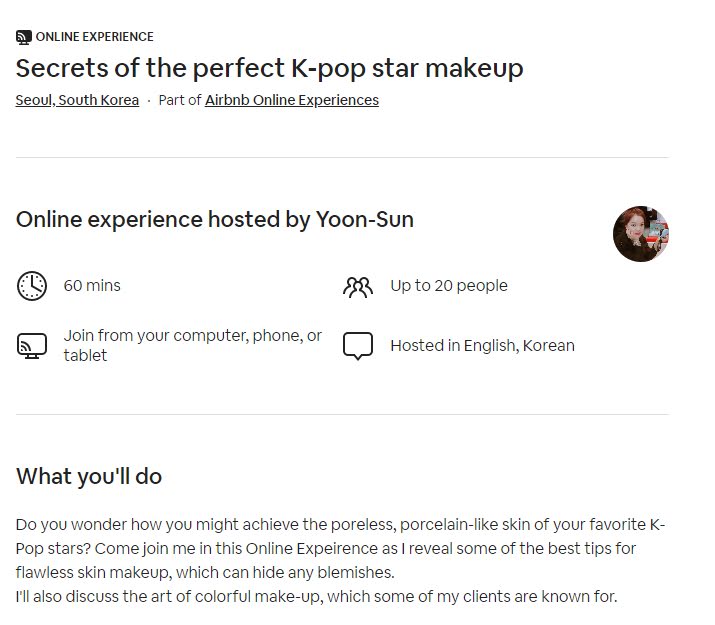This screenshot has width=715, height=625.
Task: Click the ONLINE EXPERIENCE label
Action: (95, 37)
